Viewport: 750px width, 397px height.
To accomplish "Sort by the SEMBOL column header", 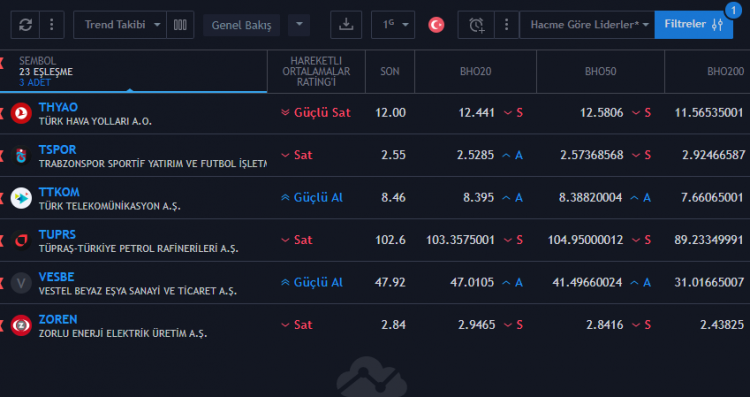I will click(x=37, y=61).
